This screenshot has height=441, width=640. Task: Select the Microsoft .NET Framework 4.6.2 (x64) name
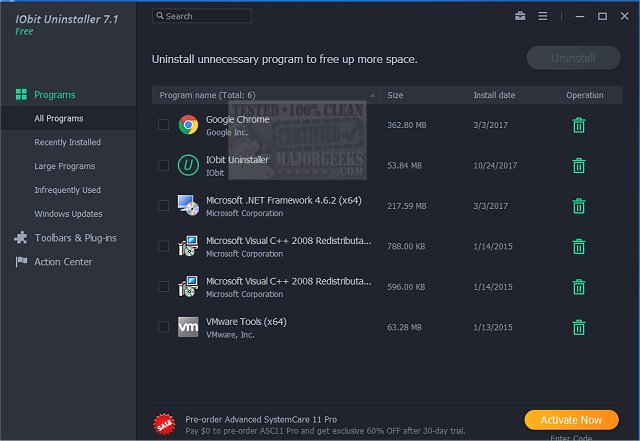click(x=284, y=200)
